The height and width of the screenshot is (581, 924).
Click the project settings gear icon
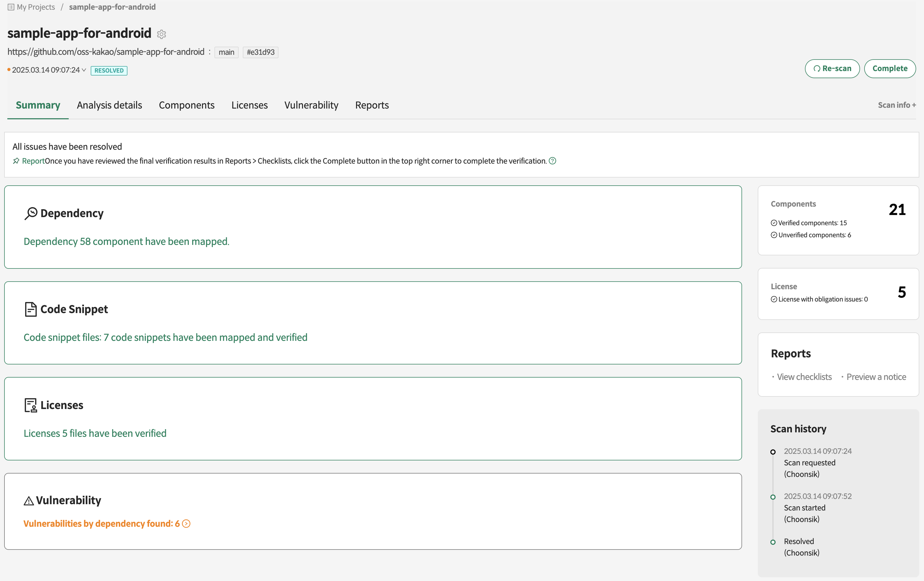[x=162, y=34]
